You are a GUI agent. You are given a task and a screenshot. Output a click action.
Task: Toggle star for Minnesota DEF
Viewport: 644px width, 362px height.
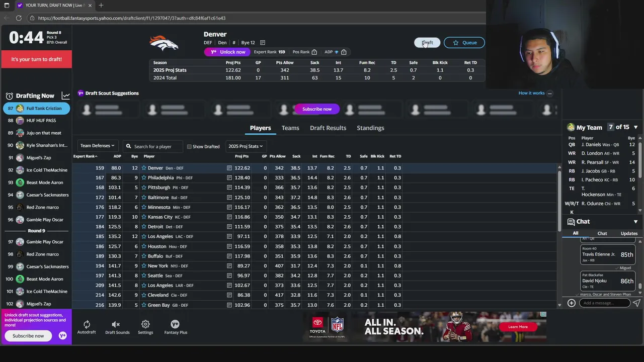[x=143, y=207]
